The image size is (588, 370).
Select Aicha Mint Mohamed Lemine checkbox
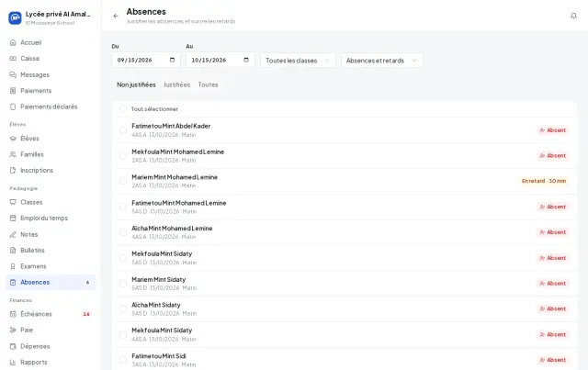click(x=123, y=232)
